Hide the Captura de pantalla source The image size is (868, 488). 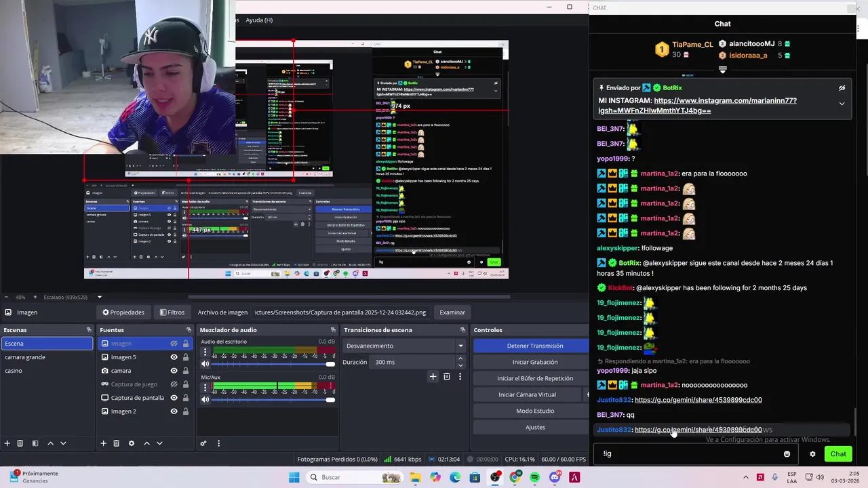pos(174,398)
